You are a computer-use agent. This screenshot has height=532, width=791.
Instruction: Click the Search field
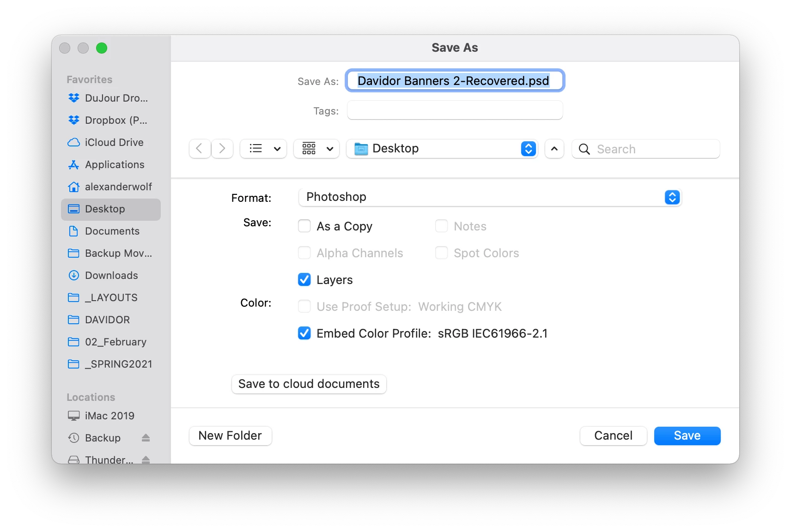646,149
